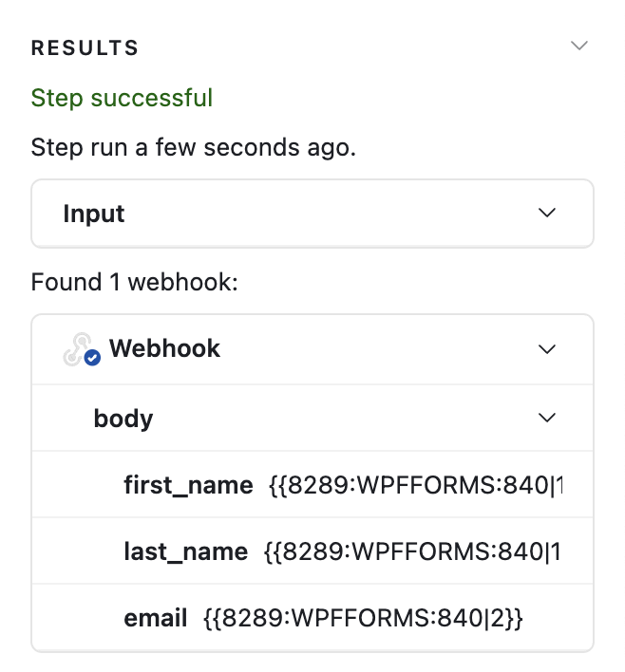Select the body node label
The image size is (625, 672).
(123, 418)
